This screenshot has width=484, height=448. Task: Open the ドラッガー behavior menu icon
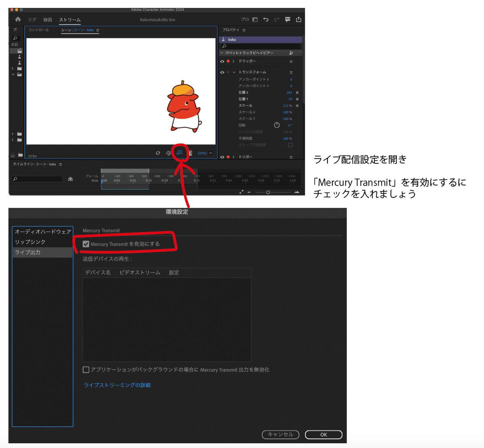point(291,61)
